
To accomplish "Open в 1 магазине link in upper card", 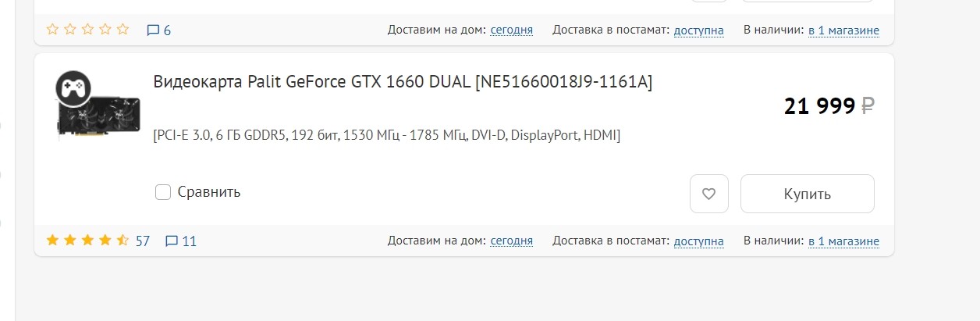I will [x=843, y=30].
